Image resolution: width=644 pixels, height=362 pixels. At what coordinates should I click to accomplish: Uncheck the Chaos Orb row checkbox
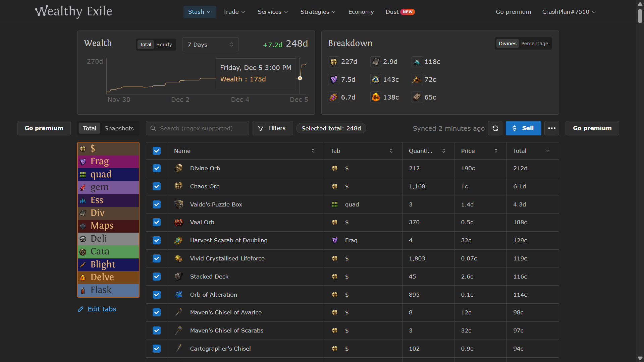pyautogui.click(x=157, y=186)
